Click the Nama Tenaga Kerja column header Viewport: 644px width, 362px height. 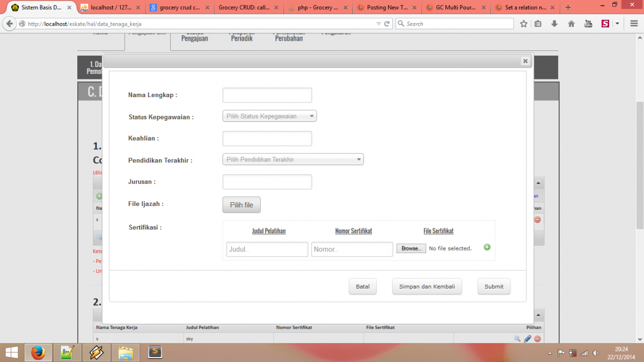(116, 327)
